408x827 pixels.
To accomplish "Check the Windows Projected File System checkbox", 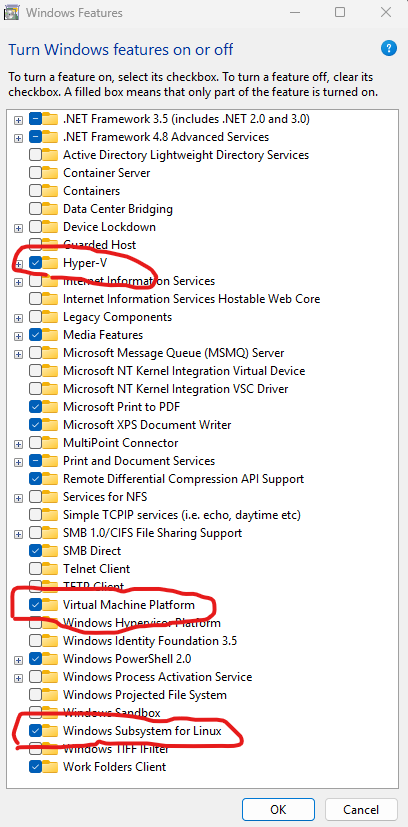I will [x=35, y=695].
